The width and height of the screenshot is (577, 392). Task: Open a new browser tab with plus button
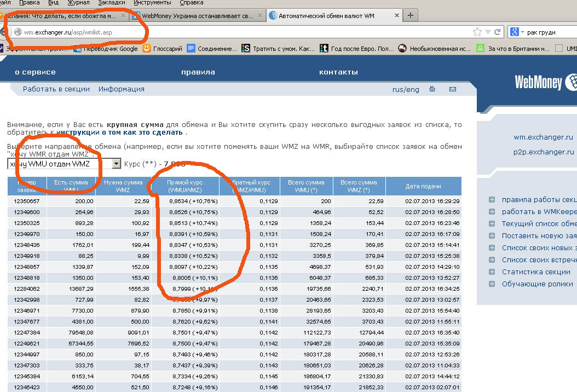[411, 15]
